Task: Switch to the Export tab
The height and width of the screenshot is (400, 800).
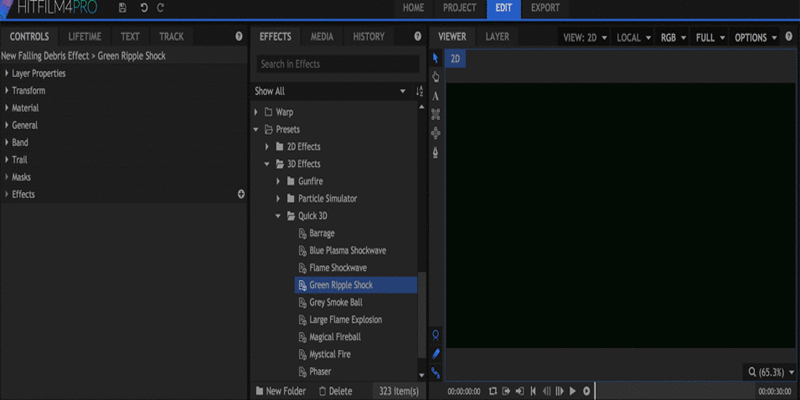Action: coord(545,8)
